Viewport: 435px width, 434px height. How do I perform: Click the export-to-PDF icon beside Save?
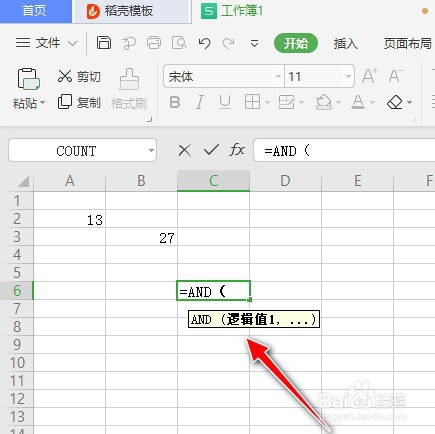pos(129,43)
